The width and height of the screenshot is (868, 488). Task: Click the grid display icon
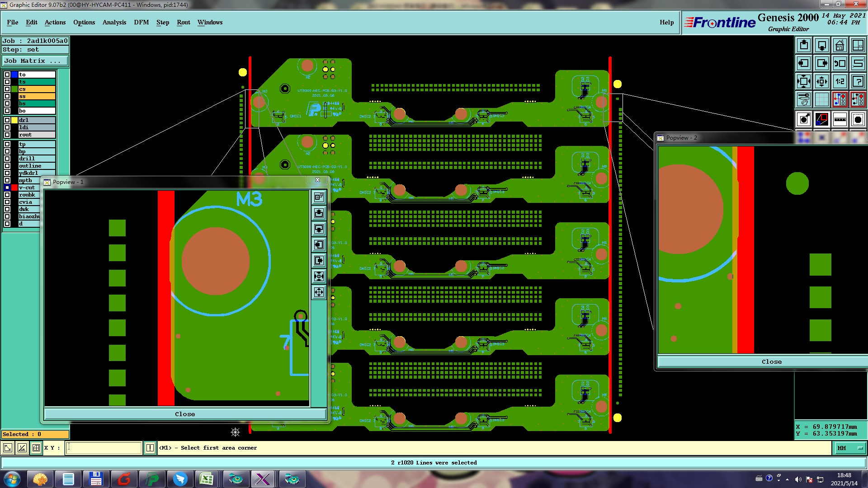(x=821, y=99)
